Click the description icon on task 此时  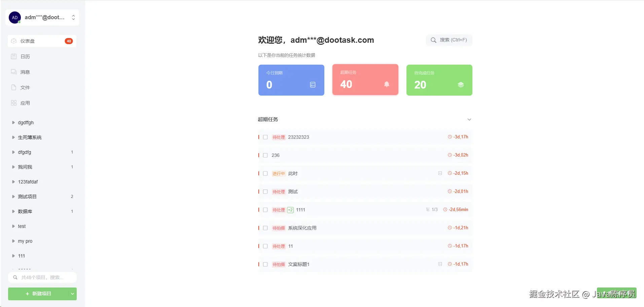point(440,173)
